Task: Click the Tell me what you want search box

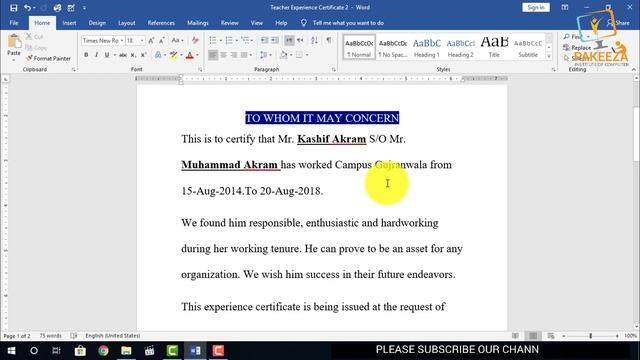Action: coord(348,23)
